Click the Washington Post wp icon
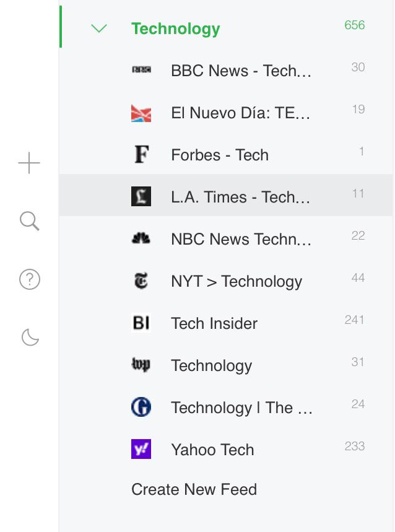The image size is (395, 532). pyautogui.click(x=141, y=365)
